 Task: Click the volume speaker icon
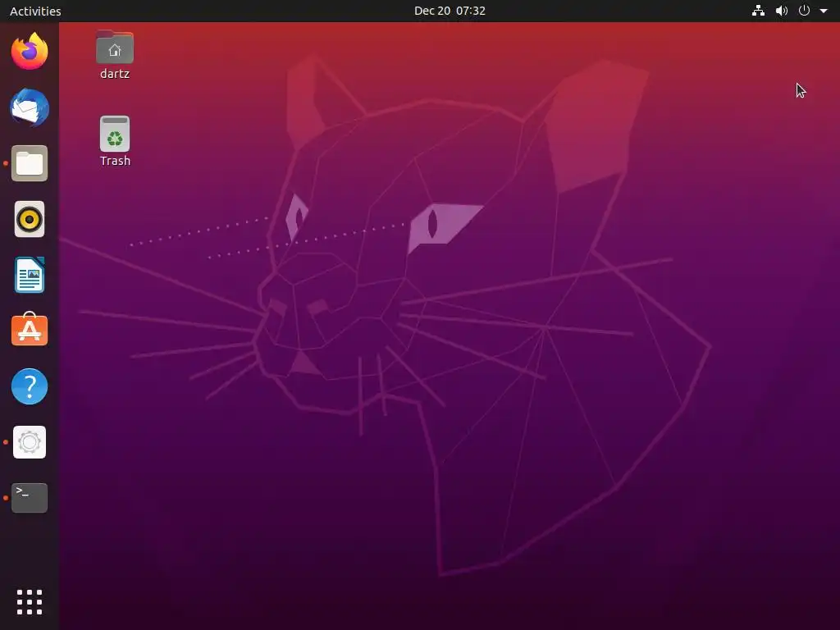pyautogui.click(x=782, y=11)
